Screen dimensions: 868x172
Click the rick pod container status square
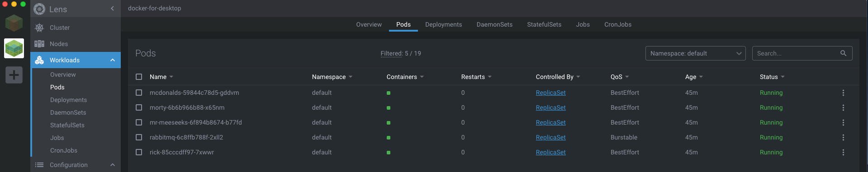389,153
